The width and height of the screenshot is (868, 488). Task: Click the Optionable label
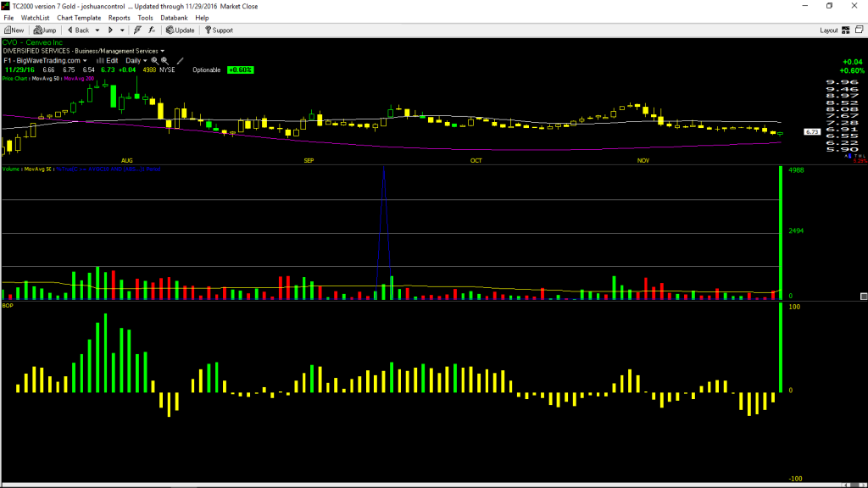(207, 70)
